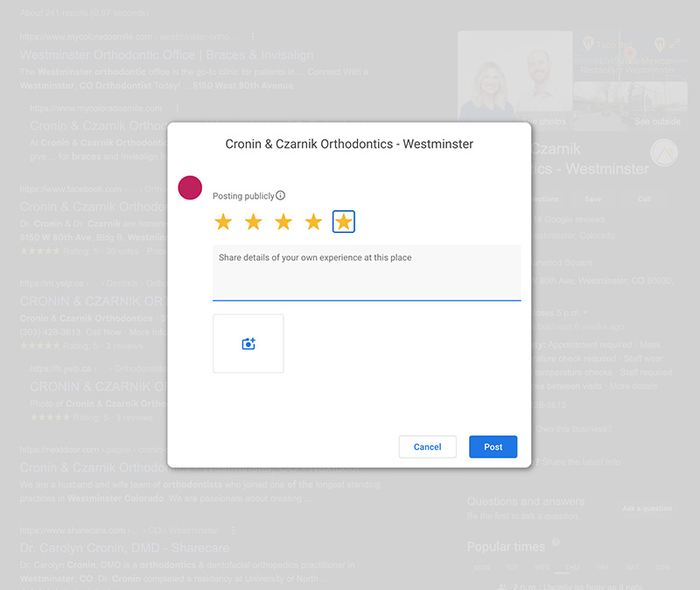Image resolution: width=700 pixels, height=590 pixels.
Task: Cancel the review dialog
Action: pos(428,446)
